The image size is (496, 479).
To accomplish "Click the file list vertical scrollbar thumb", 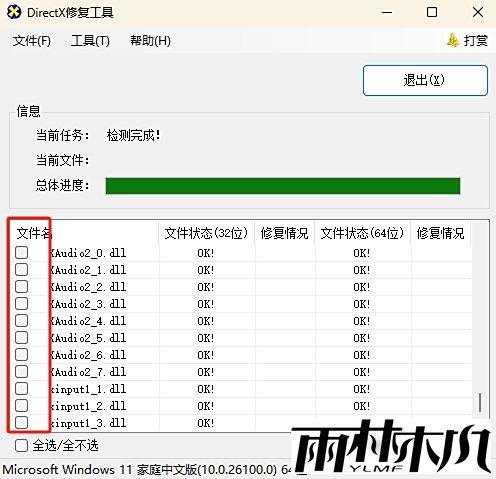I will (480, 402).
